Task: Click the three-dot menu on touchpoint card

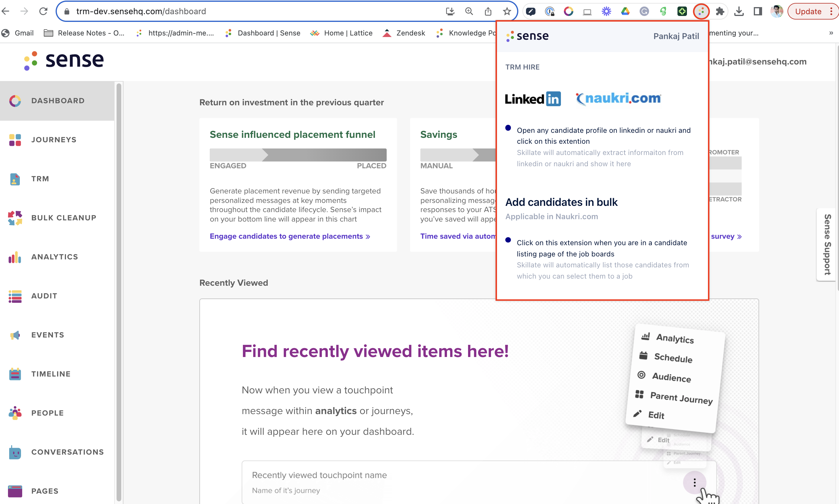Action: pos(694,483)
